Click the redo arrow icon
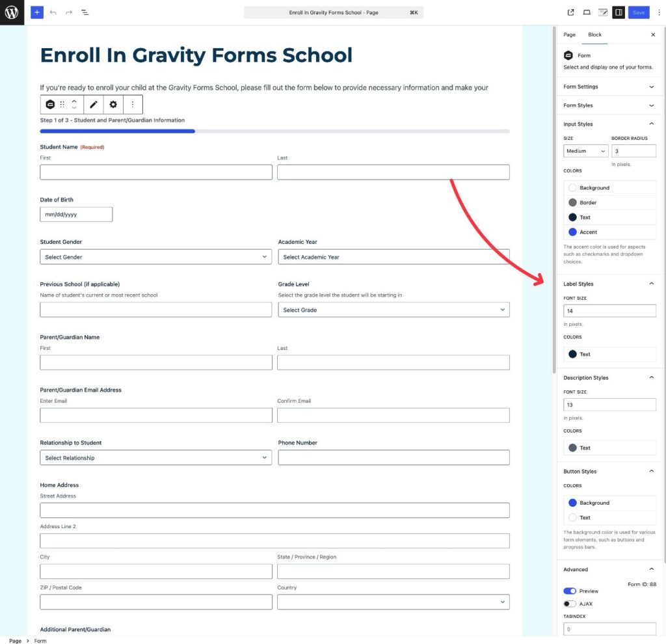The image size is (666, 644). pyautogui.click(x=69, y=12)
